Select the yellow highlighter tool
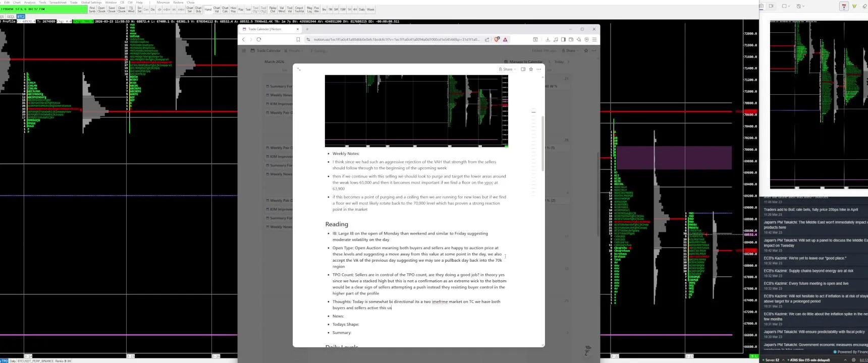 click(854, 6)
